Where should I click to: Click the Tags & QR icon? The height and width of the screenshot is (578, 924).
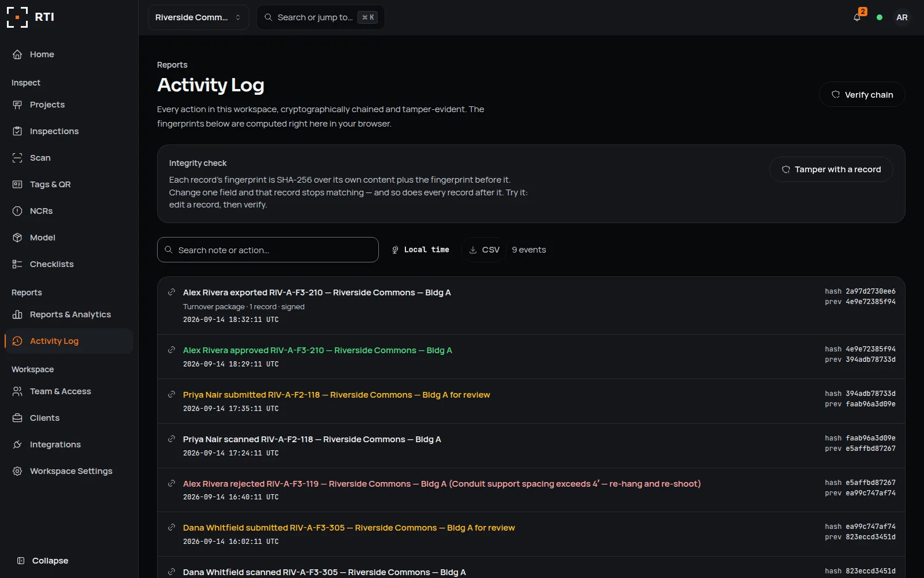click(x=17, y=184)
